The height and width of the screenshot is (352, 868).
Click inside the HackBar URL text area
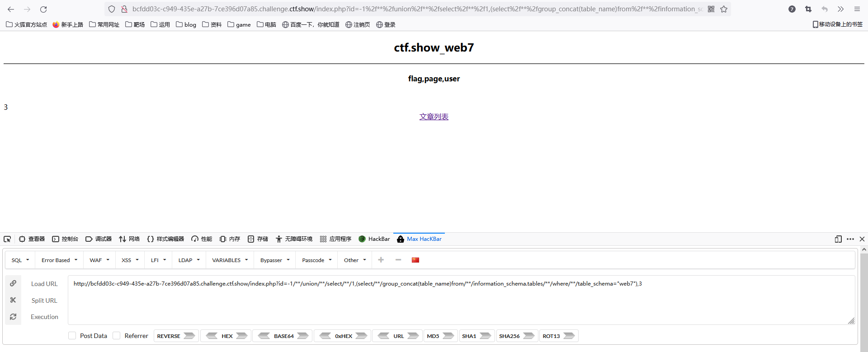(x=461, y=300)
